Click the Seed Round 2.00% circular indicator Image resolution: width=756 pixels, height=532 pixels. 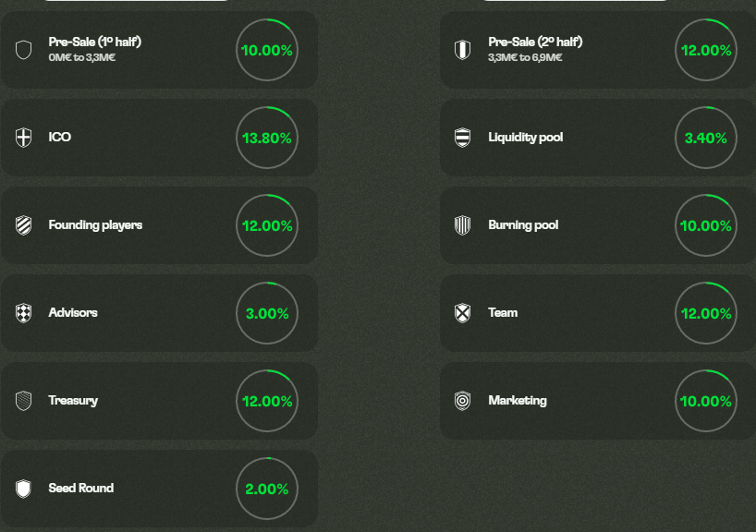[267, 489]
